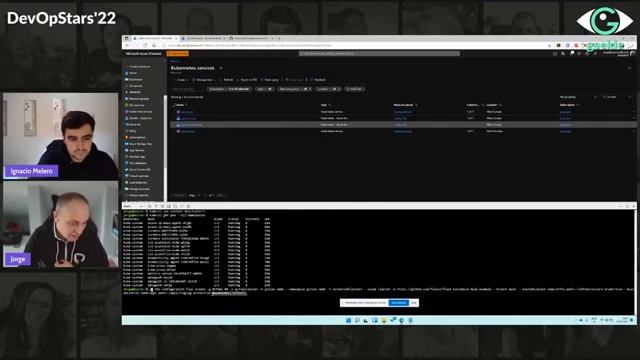Open All resources in the sidebar
640x360 pixels.
(135, 105)
